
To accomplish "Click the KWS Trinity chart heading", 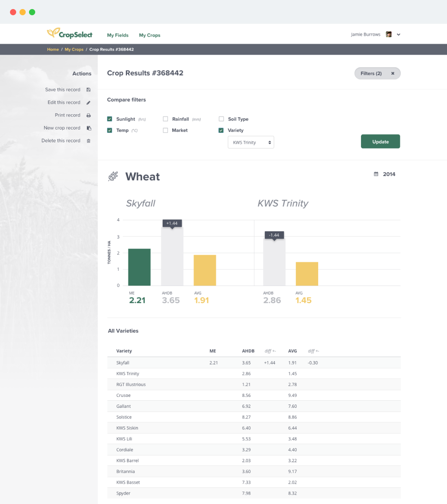I will (x=283, y=203).
